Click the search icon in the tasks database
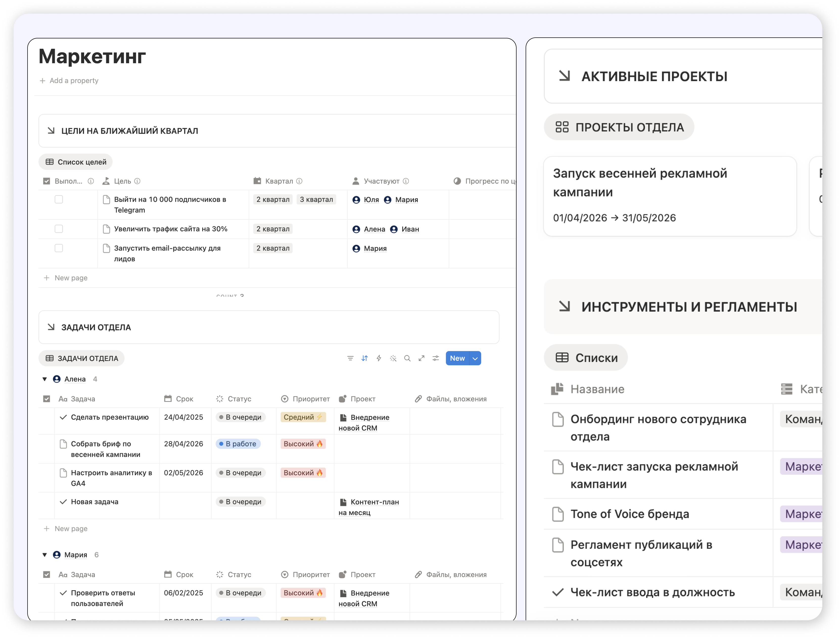 (407, 358)
